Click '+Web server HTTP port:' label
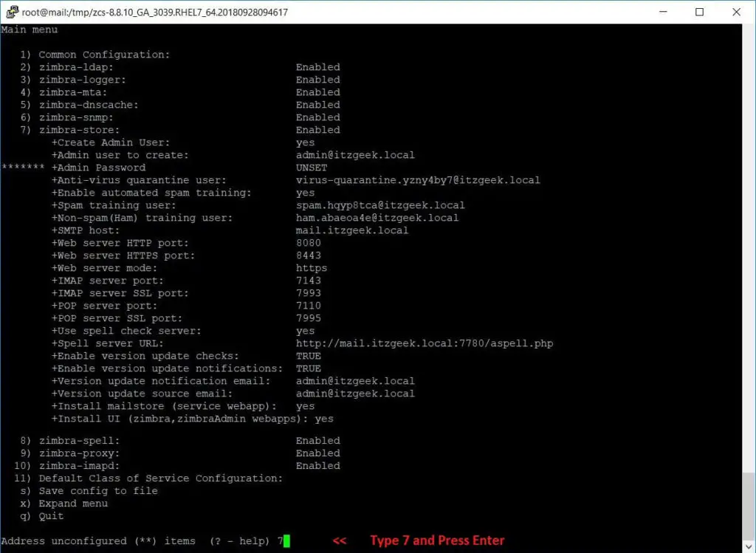 tap(120, 242)
